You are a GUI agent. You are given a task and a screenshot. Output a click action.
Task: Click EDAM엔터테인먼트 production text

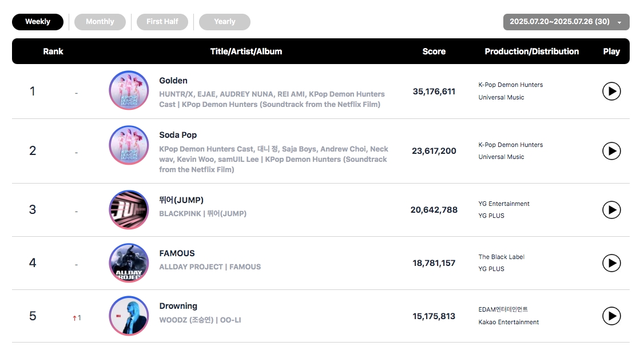503,309
